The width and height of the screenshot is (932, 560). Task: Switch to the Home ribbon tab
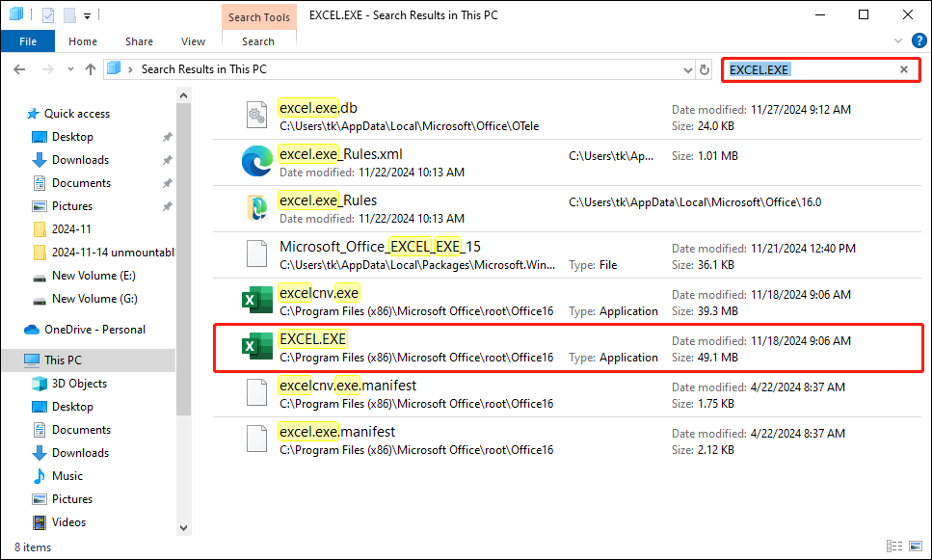(x=83, y=41)
